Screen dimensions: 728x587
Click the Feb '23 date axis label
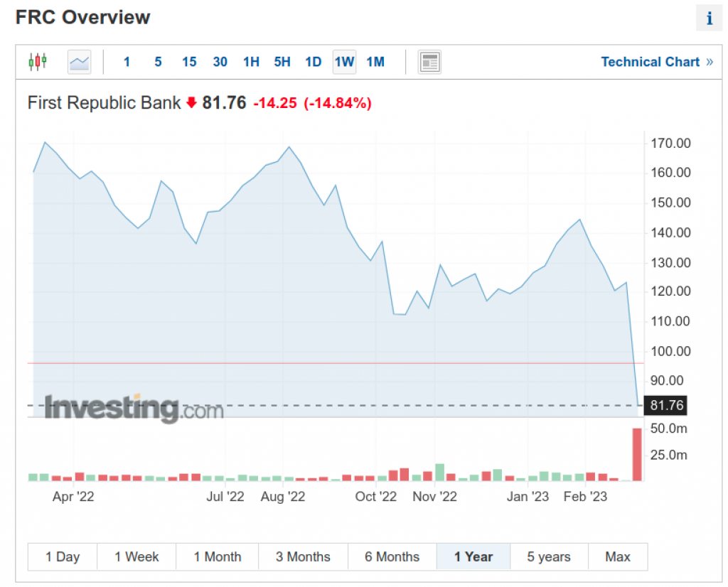point(585,497)
